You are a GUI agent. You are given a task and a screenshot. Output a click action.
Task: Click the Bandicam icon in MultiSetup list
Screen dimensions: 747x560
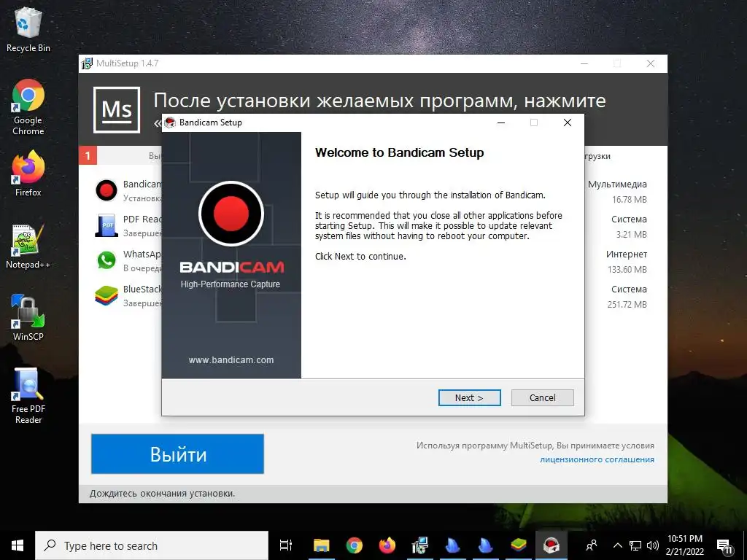click(x=107, y=190)
